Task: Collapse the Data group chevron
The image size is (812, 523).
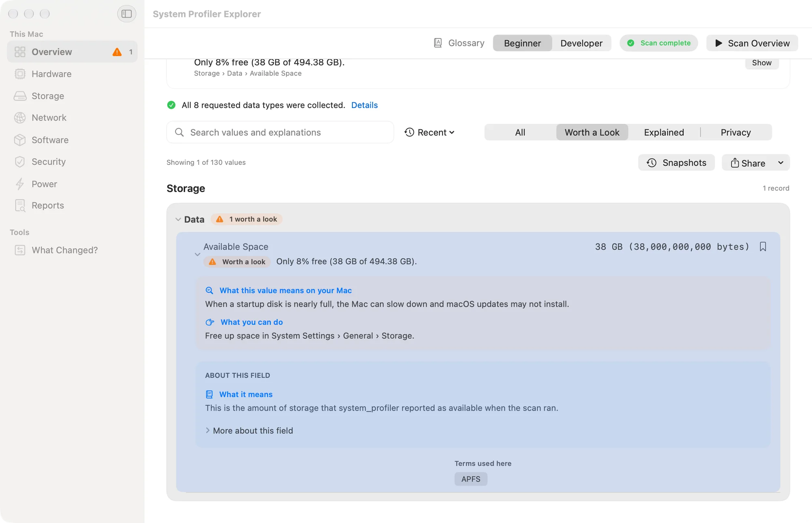Action: coord(178,219)
